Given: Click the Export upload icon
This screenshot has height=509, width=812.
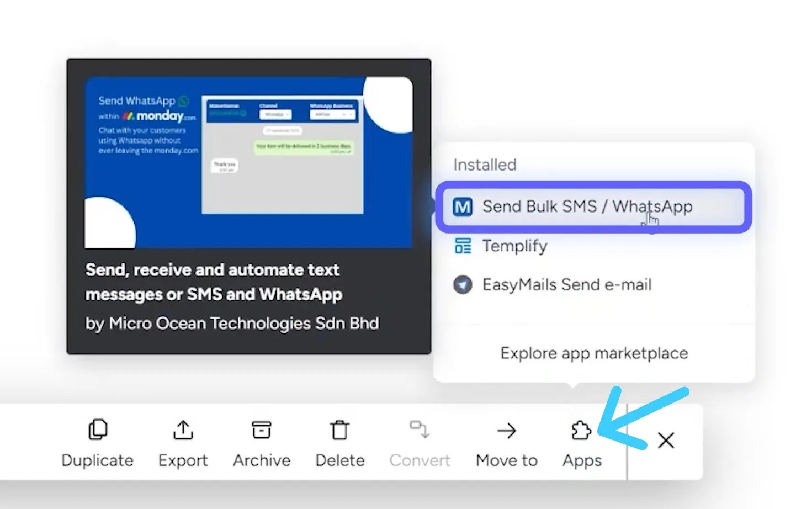Looking at the screenshot, I should 183,430.
